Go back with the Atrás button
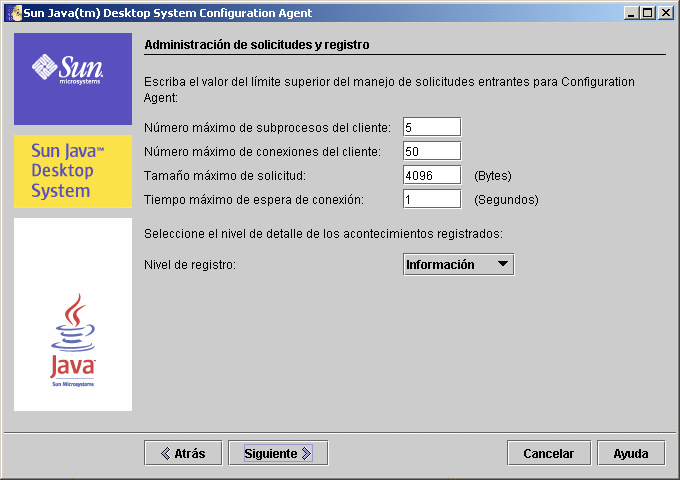Image resolution: width=680 pixels, height=480 pixels. coord(183,453)
